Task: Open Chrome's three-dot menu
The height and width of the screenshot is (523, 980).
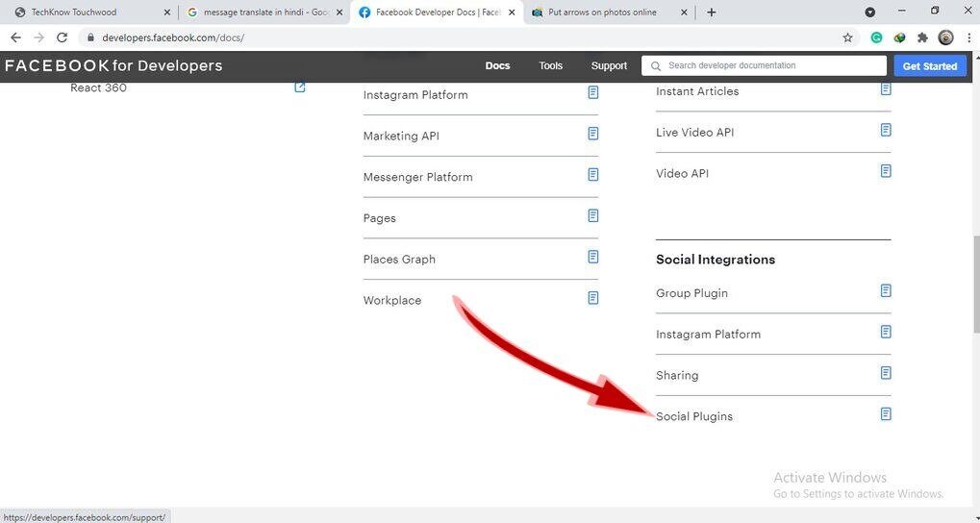Action: click(x=967, y=37)
